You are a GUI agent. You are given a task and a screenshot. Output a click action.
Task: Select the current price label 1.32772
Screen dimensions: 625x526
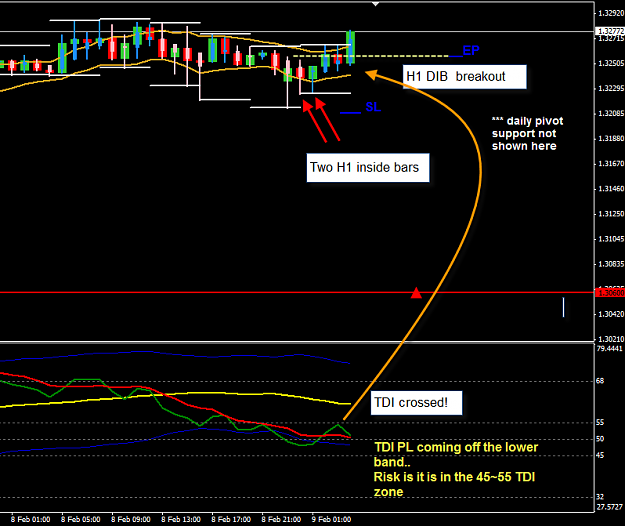click(x=609, y=31)
